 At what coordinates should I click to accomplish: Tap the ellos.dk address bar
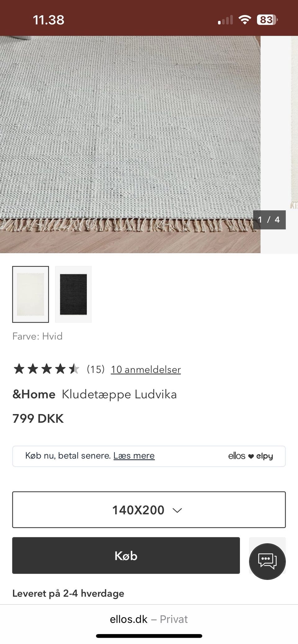point(149,619)
